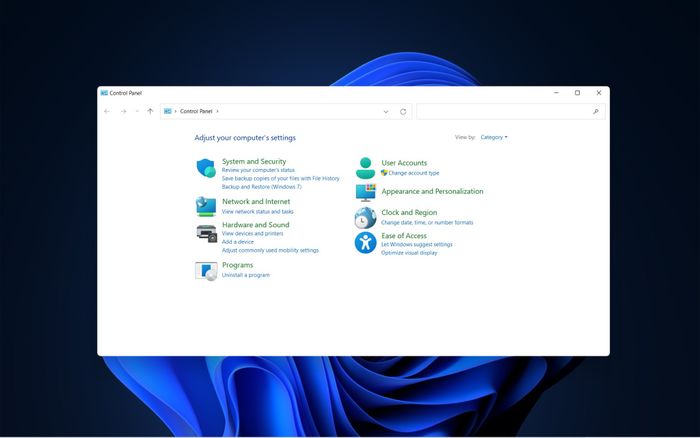Open the Programs heading link

click(238, 265)
